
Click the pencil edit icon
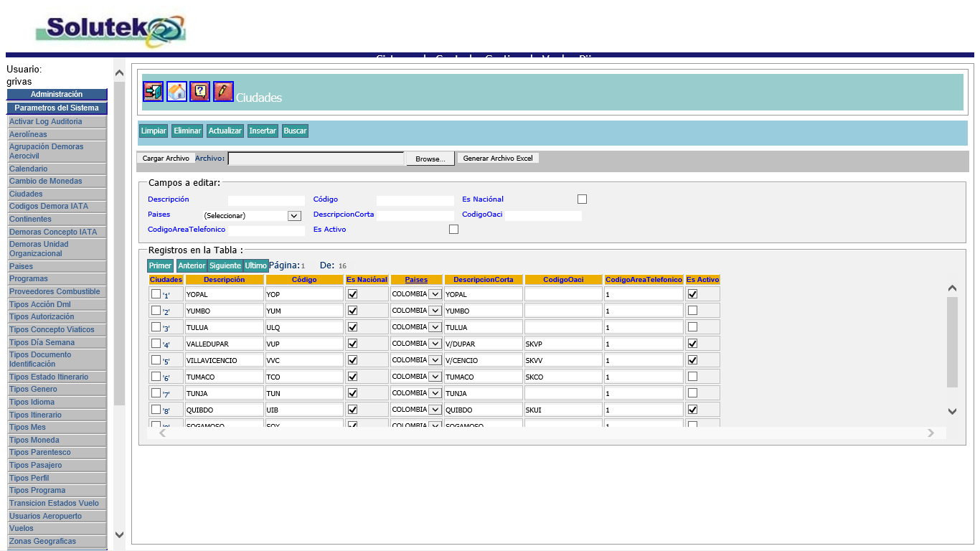223,92
